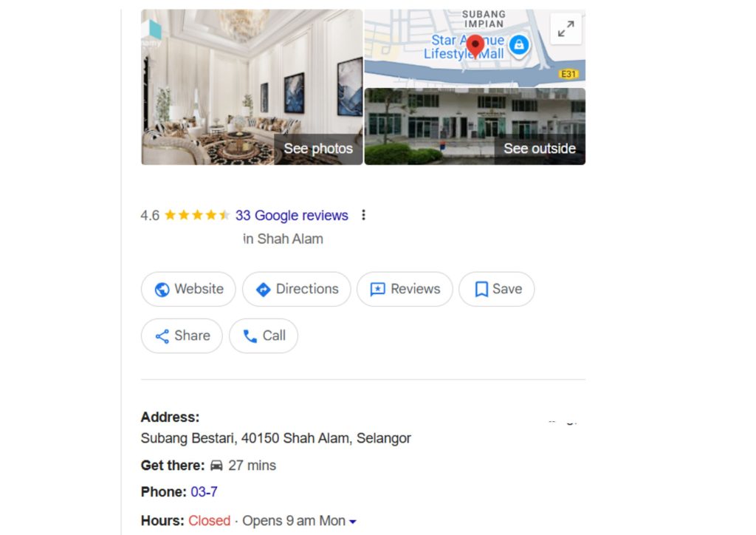
Task: Click the Directions diamond arrow icon
Action: click(x=264, y=290)
